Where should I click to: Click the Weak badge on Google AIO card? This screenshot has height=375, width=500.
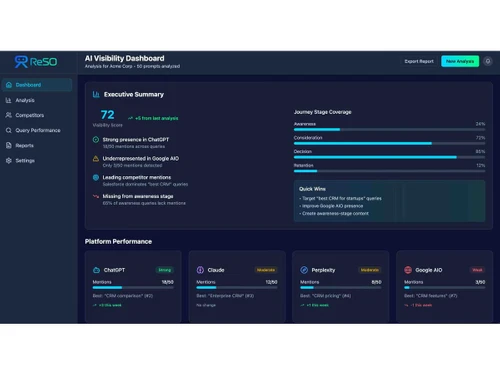(477, 270)
